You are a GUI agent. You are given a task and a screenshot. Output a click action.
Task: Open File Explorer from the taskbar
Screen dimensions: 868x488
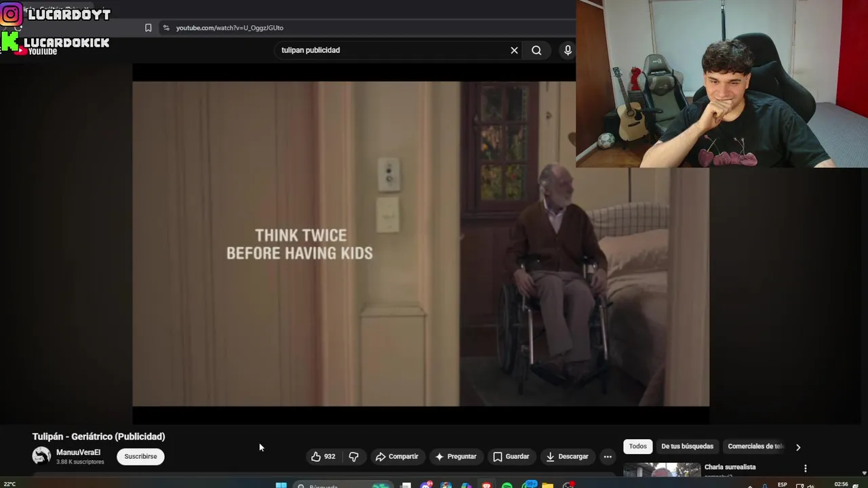click(547, 485)
